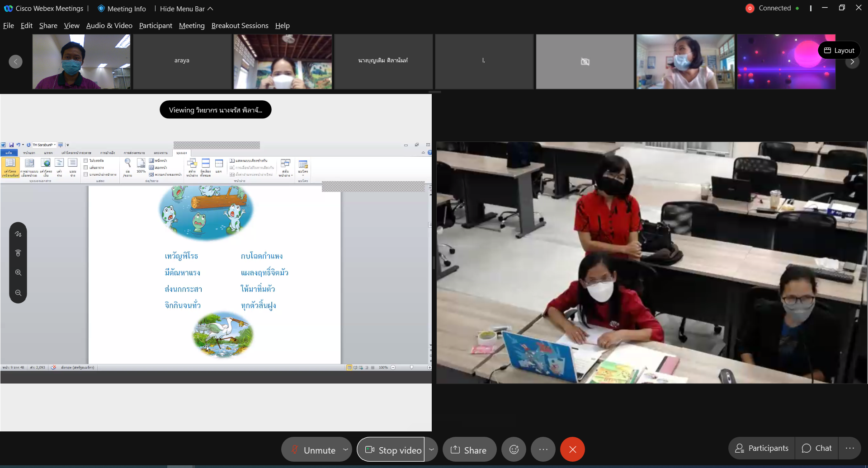
Task: Open the reactions smiley icon
Action: click(x=514, y=449)
